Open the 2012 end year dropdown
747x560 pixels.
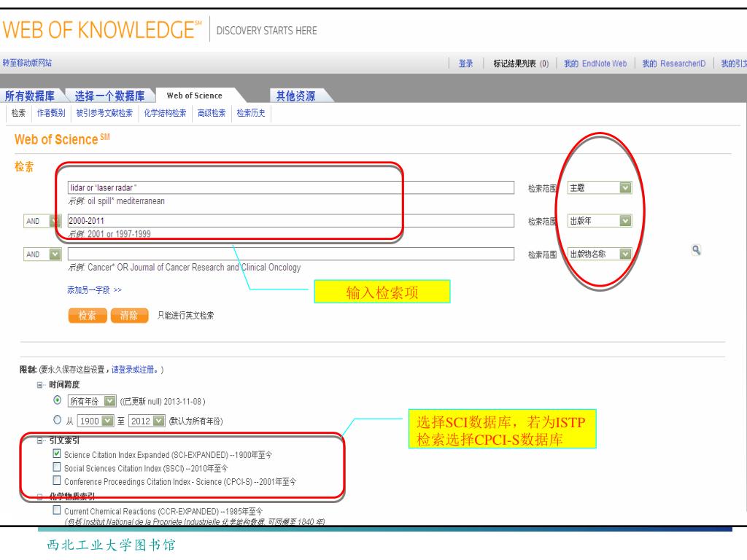tap(147, 421)
